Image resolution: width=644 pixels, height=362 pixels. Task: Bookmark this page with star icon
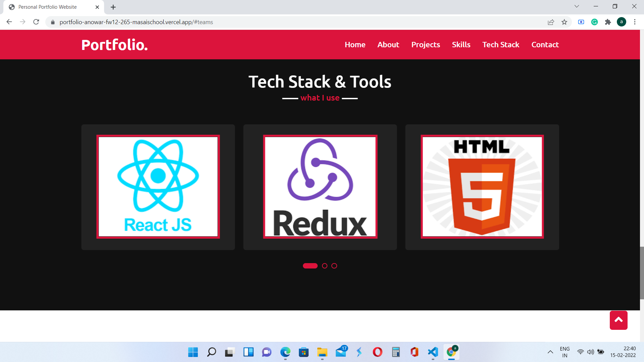[564, 22]
